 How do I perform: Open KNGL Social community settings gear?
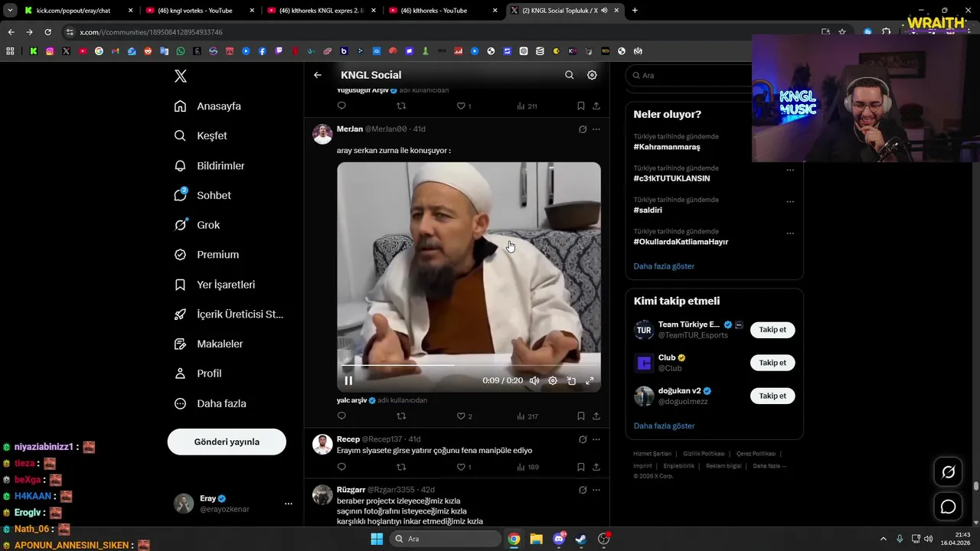(592, 75)
